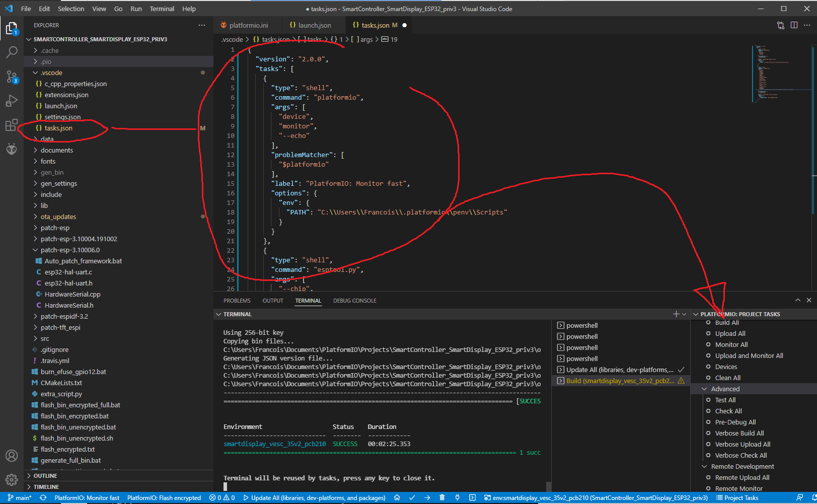Open the Explorer view in activity bar
The image size is (817, 504).
[11, 29]
